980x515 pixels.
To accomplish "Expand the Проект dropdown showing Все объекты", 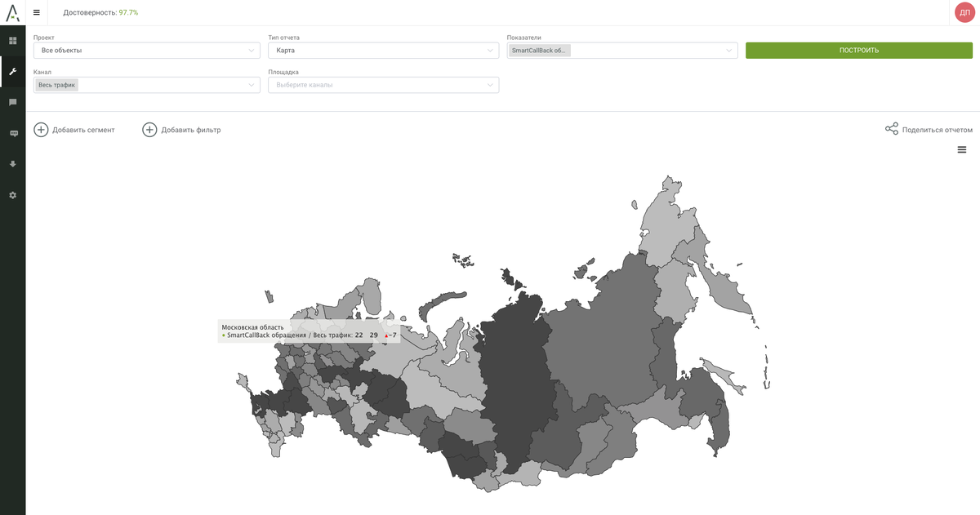I will 147,51.
